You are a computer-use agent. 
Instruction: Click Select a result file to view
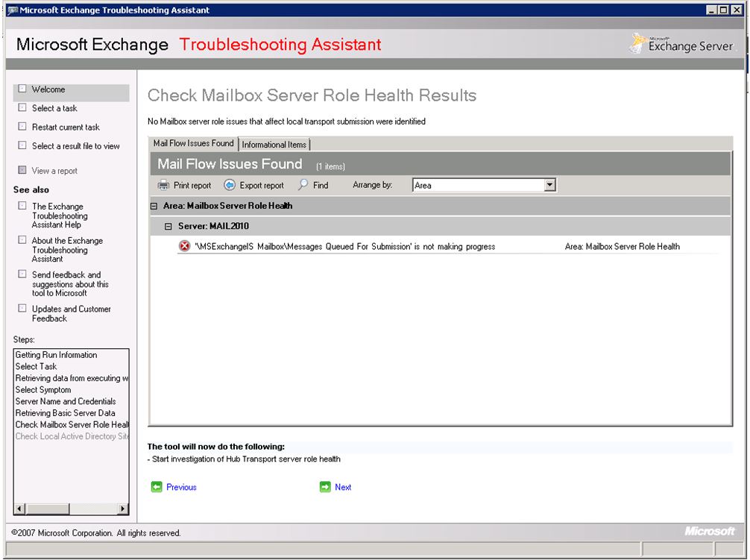click(x=75, y=146)
